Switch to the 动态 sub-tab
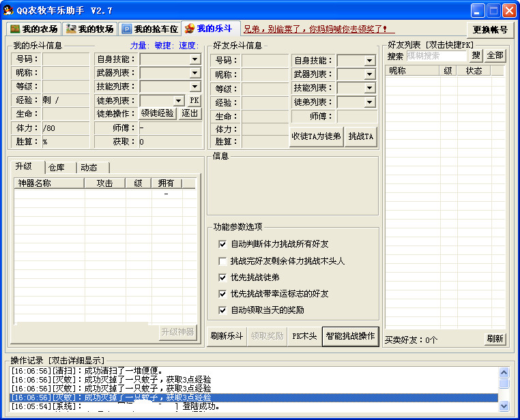Image resolution: width=520 pixels, height=420 pixels. point(93,168)
